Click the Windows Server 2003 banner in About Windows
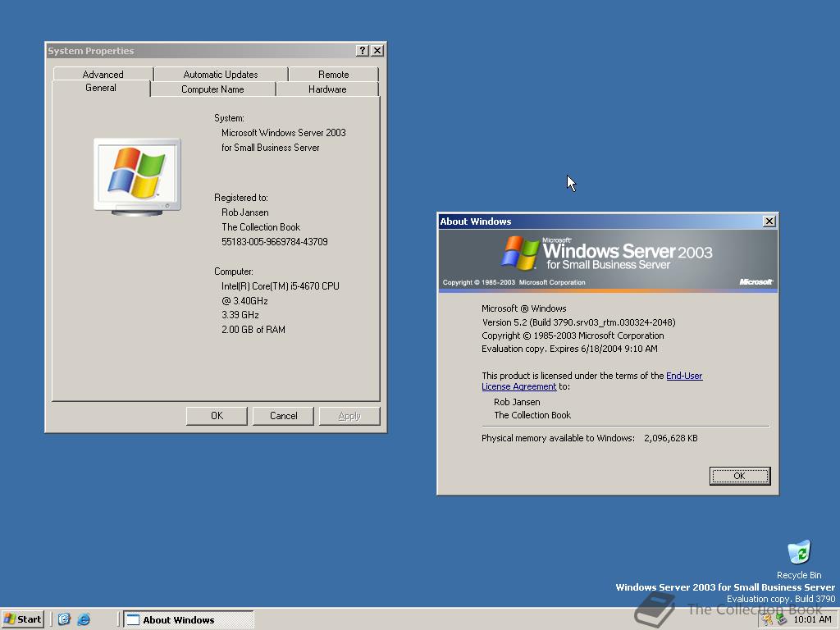Screen dimensions: 840x630 coord(608,260)
